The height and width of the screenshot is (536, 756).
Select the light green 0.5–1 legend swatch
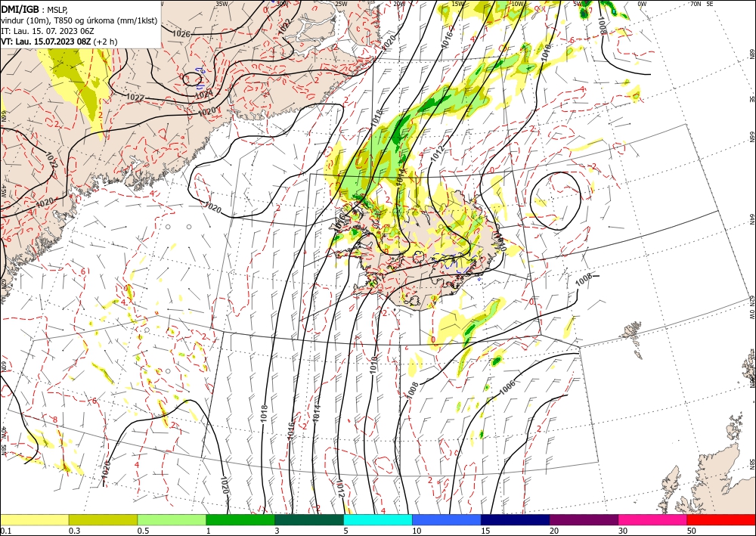coord(172,519)
